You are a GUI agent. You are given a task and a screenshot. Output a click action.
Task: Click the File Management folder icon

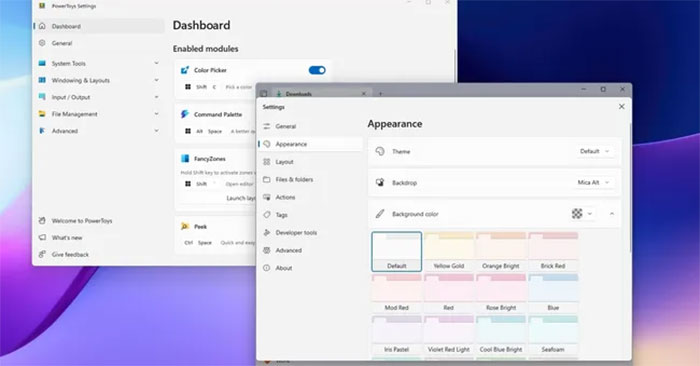click(42, 114)
